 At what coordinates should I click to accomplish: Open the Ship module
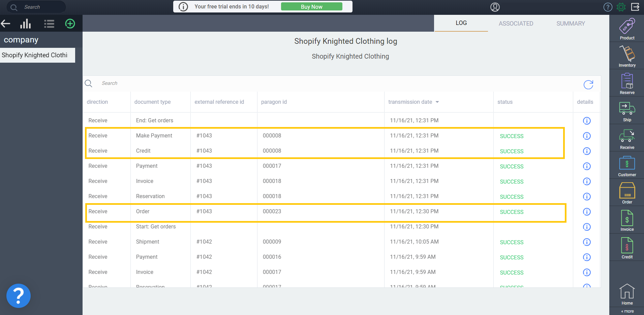click(627, 111)
